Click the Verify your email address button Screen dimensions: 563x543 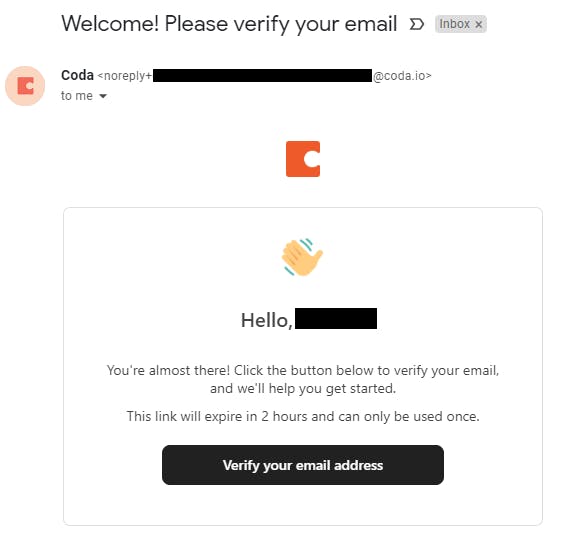(303, 465)
